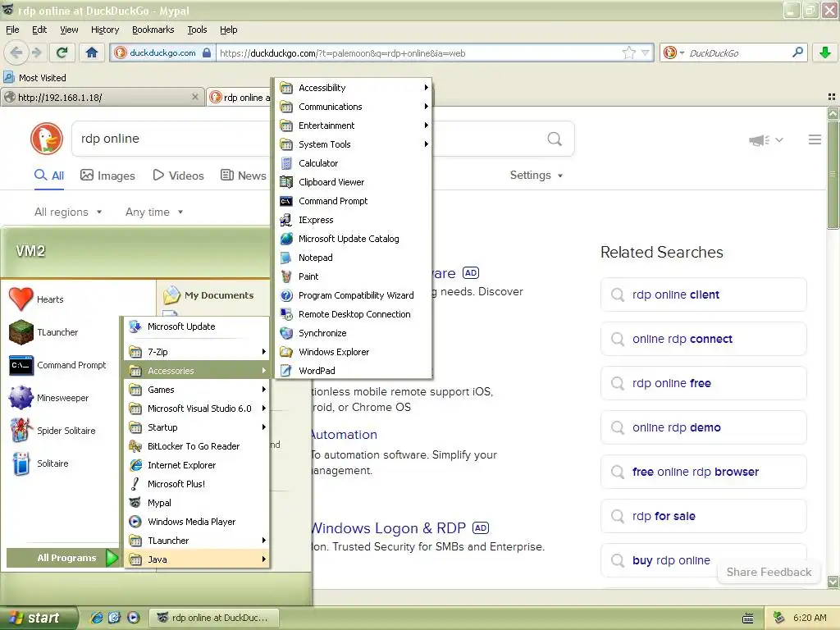Open Command Prompt in the Accessories submenu

coord(354,201)
